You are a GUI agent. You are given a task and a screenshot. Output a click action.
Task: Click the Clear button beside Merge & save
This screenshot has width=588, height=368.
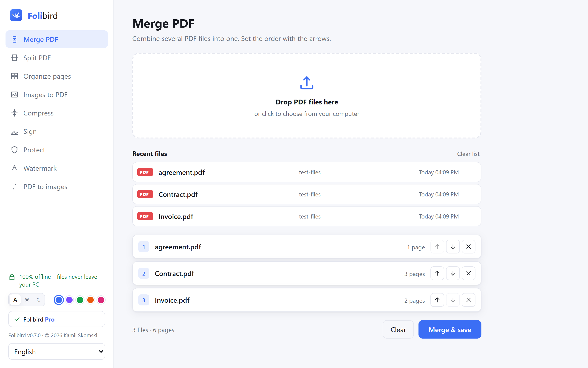tap(398, 330)
